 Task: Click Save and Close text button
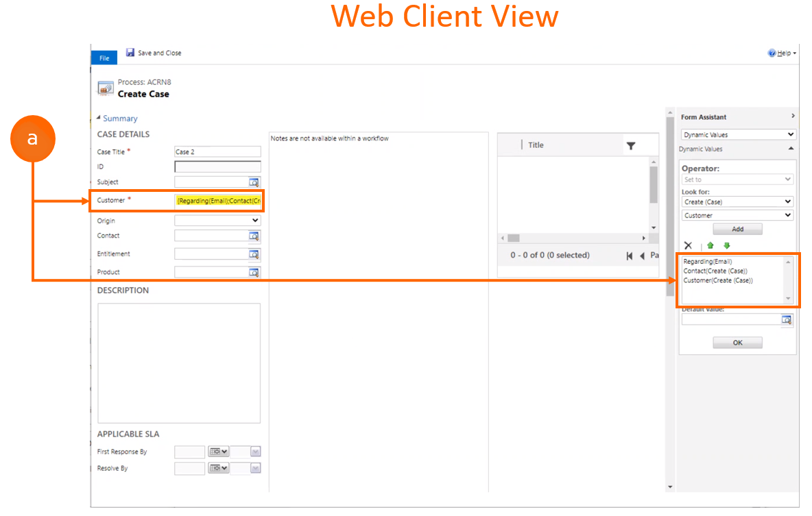point(160,53)
